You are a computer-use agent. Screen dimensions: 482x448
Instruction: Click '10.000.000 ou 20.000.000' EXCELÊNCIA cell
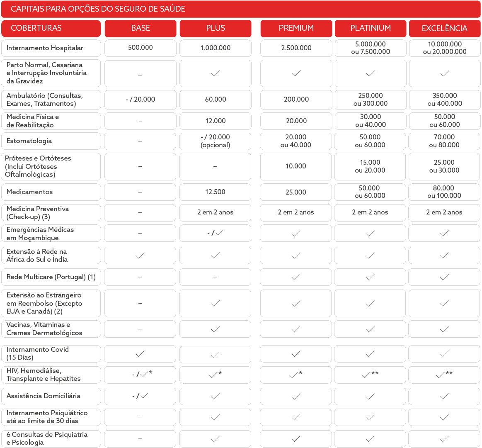(445, 48)
